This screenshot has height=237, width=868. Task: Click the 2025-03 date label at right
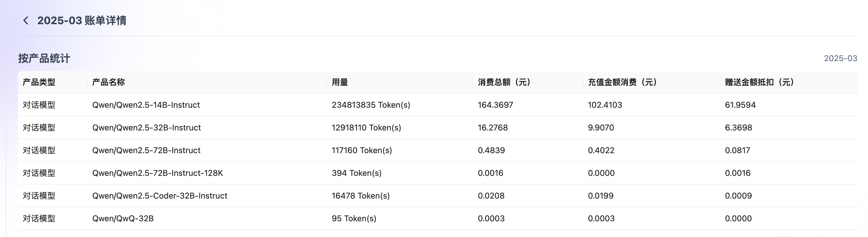[x=840, y=59]
